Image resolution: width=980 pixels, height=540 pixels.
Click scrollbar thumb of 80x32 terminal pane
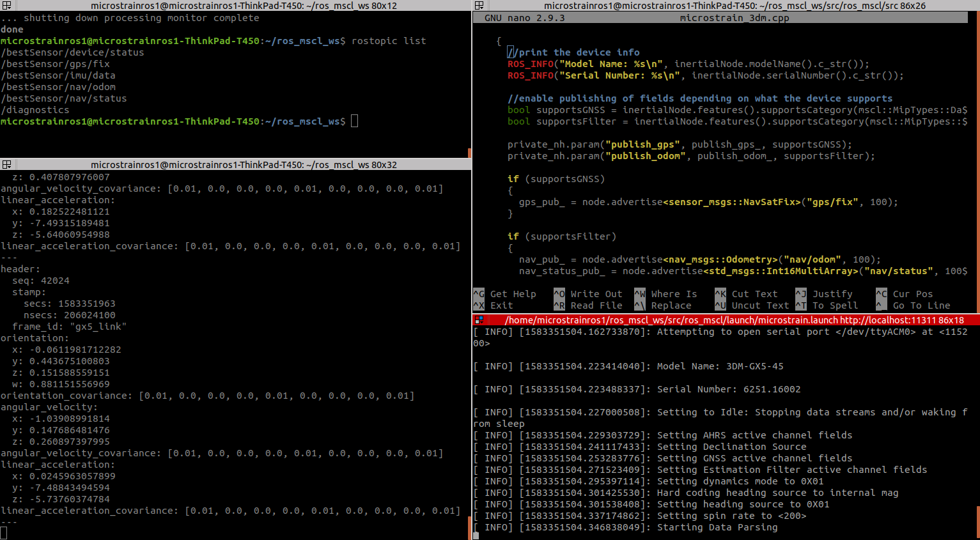click(x=469, y=528)
